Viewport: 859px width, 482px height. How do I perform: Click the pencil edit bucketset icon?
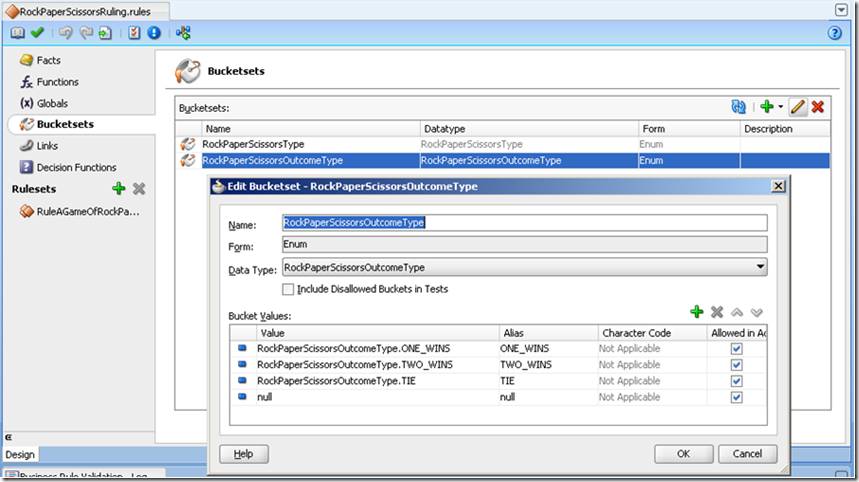pyautogui.click(x=797, y=107)
